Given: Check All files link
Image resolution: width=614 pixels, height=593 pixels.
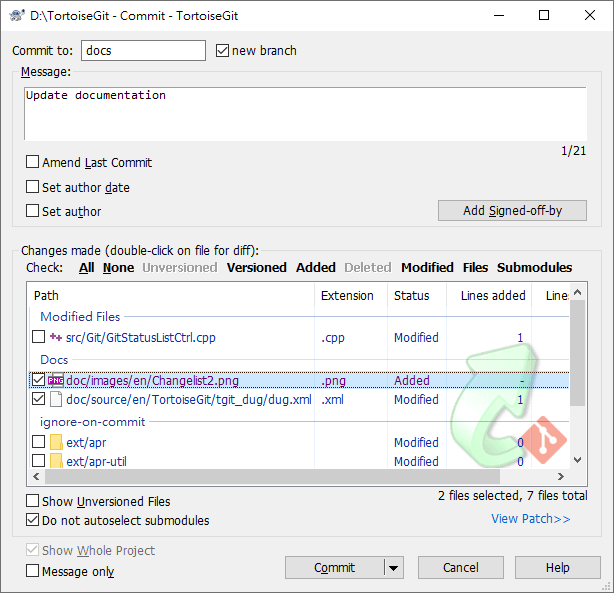Looking at the screenshot, I should 87,268.
